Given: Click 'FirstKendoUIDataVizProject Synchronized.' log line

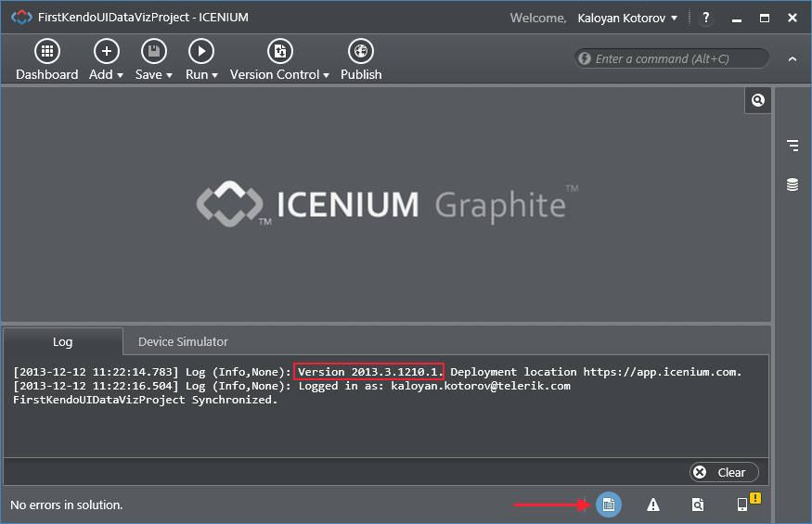Looking at the screenshot, I should 146,400.
